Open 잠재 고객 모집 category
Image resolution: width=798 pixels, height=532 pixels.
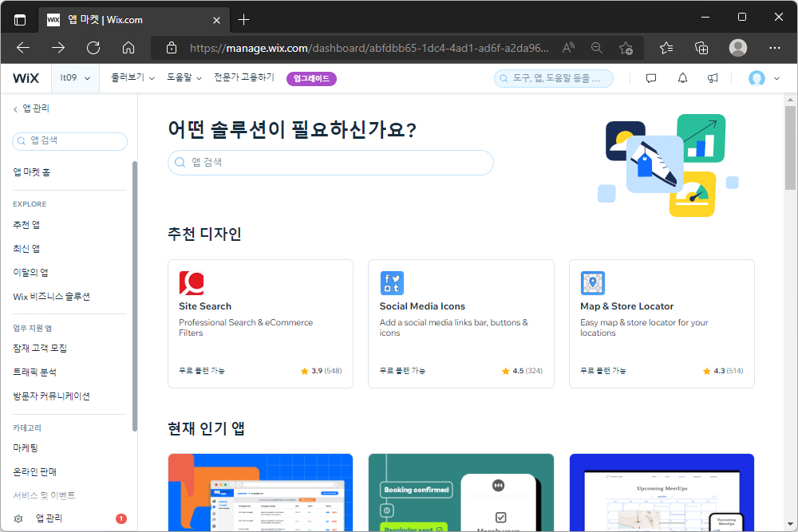click(40, 349)
